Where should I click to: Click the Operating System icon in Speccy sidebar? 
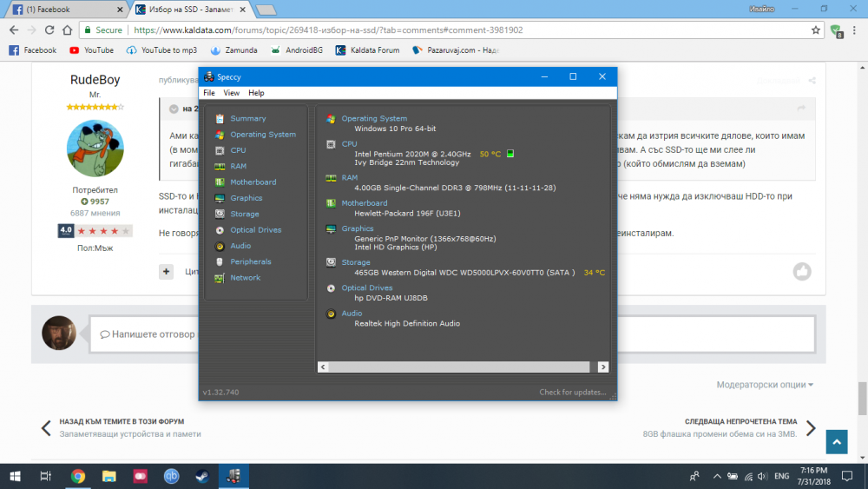(x=220, y=135)
